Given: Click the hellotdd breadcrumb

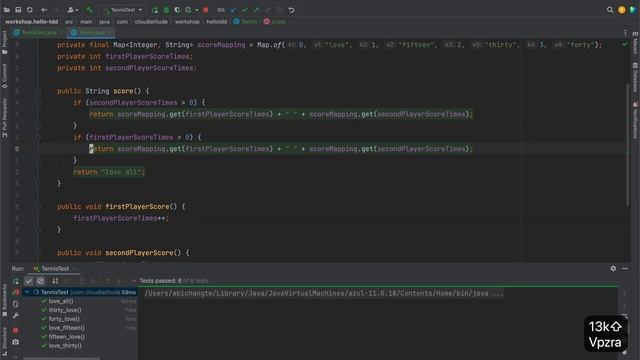Looking at the screenshot, I should (216, 22).
